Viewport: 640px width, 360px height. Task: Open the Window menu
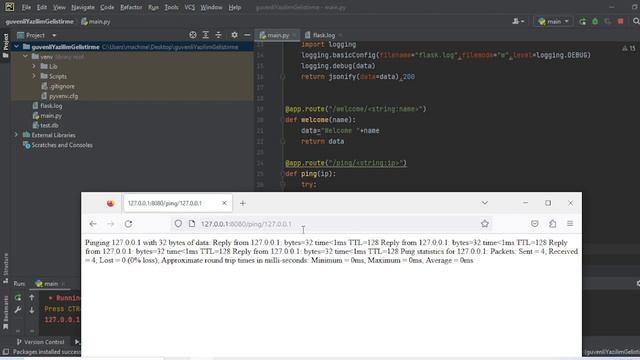211,7
